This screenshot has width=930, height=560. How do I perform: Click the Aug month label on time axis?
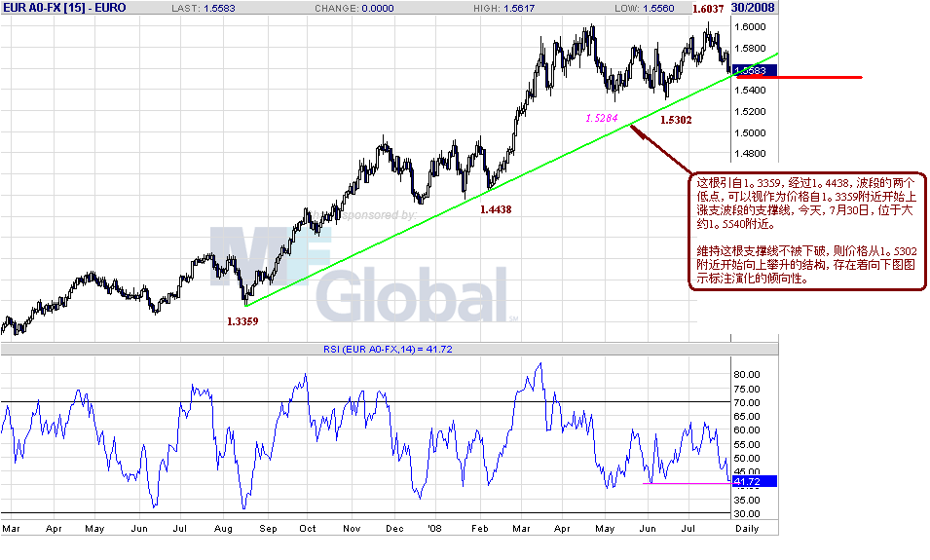(223, 529)
